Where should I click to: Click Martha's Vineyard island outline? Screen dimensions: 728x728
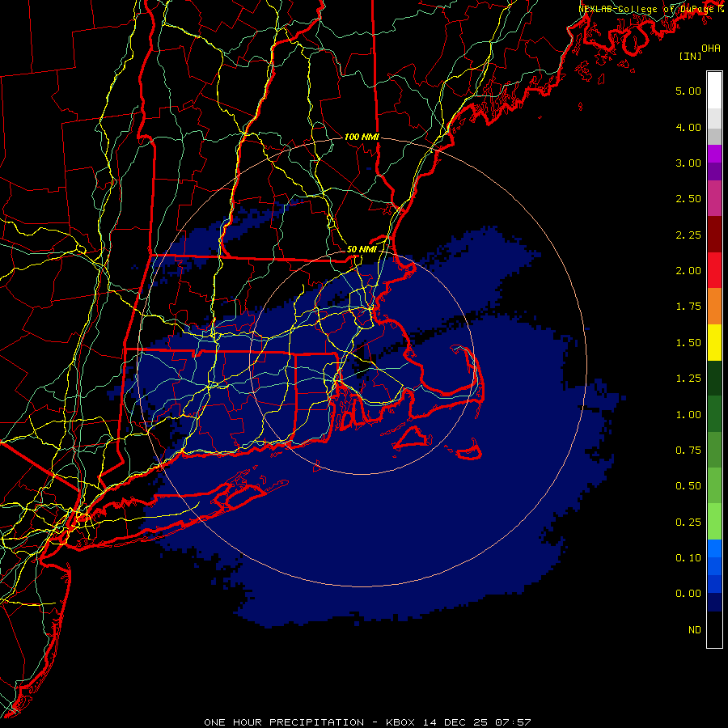click(412, 438)
